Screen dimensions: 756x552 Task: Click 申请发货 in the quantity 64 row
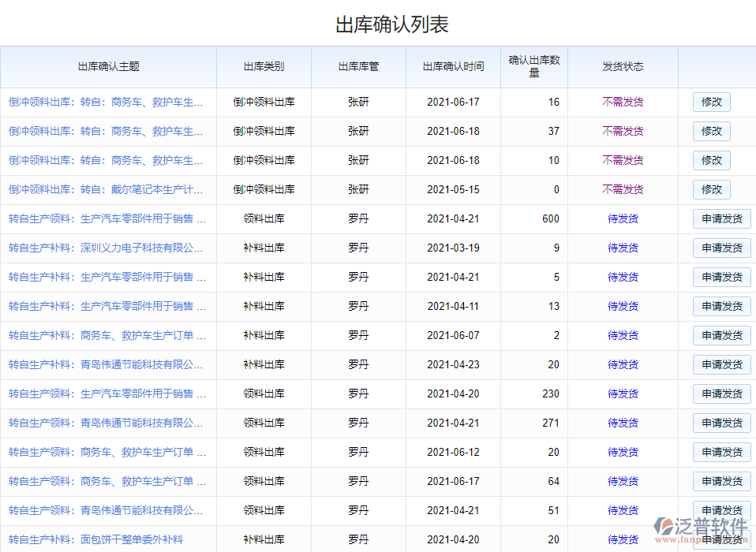[x=721, y=482]
